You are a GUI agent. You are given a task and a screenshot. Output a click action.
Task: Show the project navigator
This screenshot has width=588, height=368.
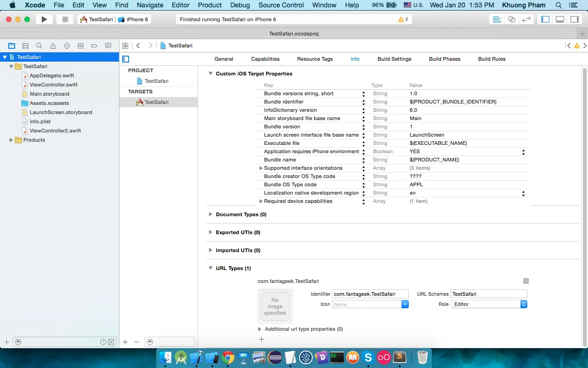tap(12, 46)
